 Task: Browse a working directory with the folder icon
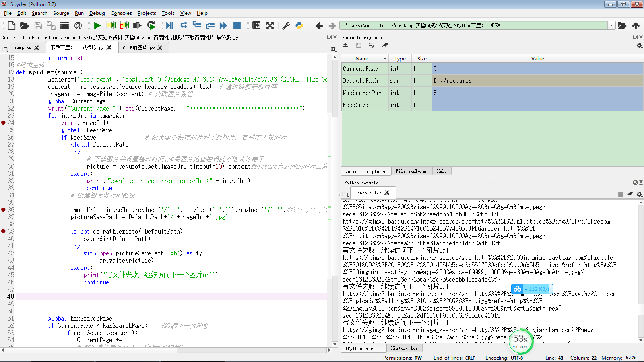coord(622,25)
